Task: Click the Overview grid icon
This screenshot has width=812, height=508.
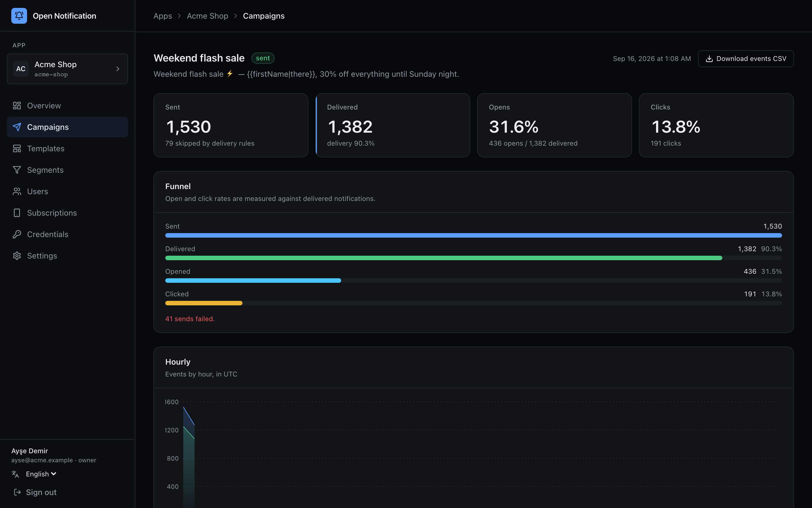Action: (x=17, y=106)
